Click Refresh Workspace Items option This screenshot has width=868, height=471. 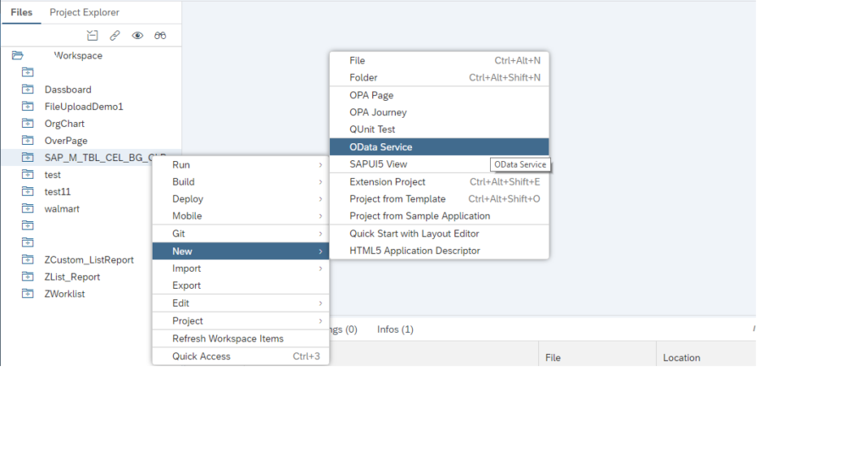(x=227, y=339)
